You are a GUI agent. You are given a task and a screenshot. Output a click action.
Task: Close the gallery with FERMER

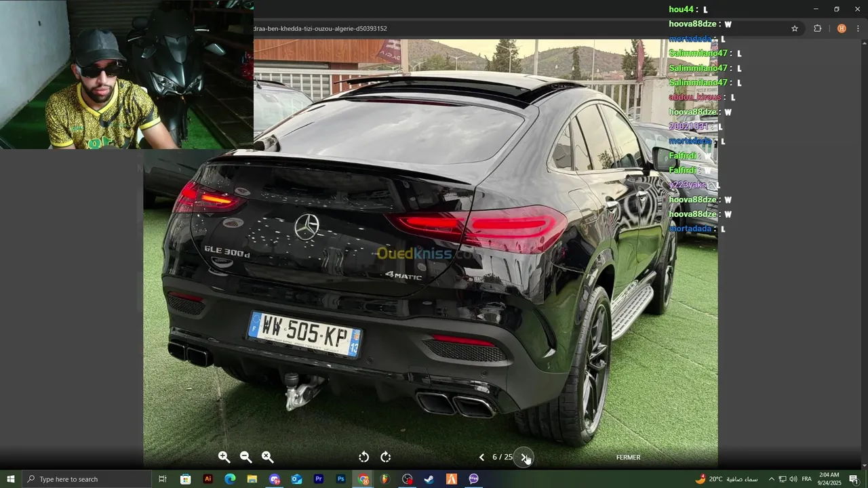[x=628, y=457]
